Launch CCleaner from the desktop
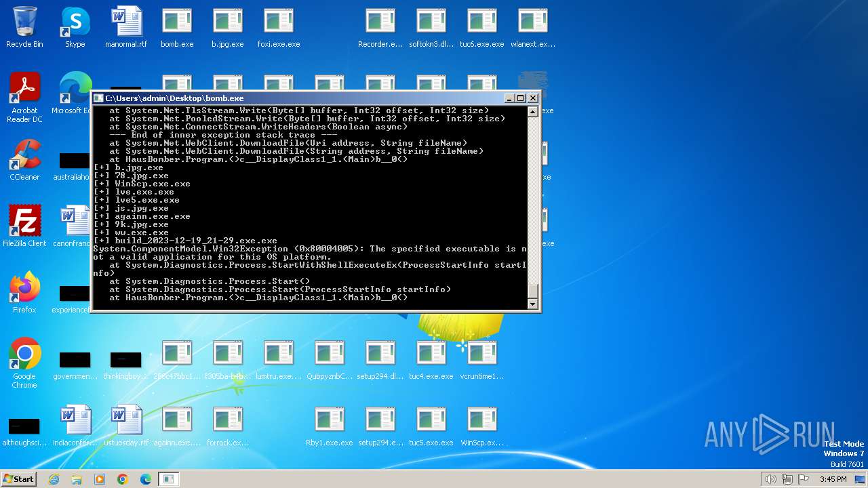This screenshot has width=868, height=488. click(24, 160)
